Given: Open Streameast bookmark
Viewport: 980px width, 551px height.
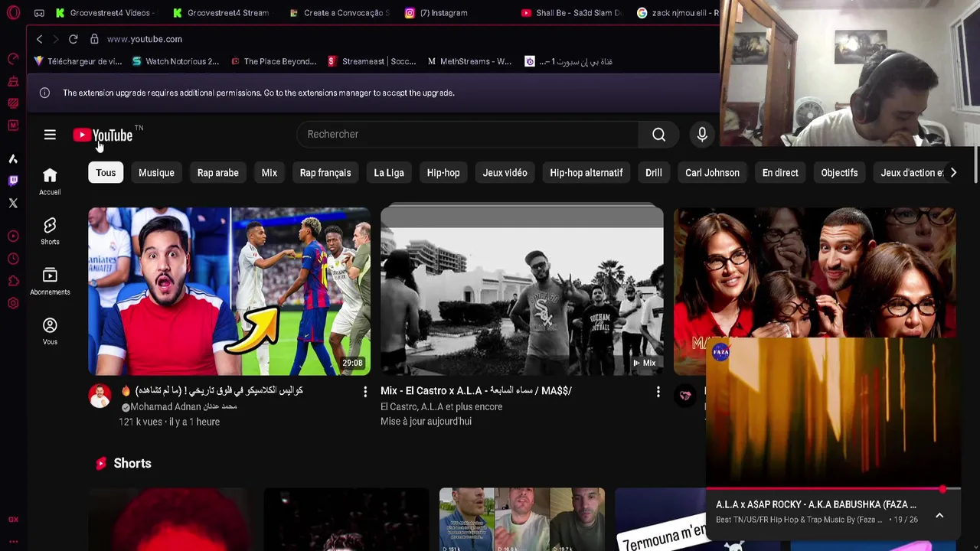Looking at the screenshot, I should (371, 62).
